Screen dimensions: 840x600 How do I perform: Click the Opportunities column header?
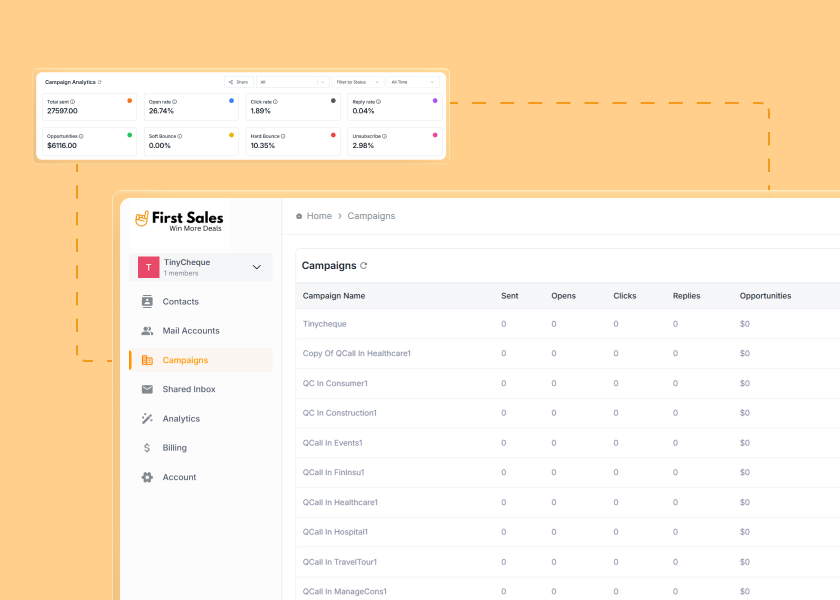tap(765, 296)
